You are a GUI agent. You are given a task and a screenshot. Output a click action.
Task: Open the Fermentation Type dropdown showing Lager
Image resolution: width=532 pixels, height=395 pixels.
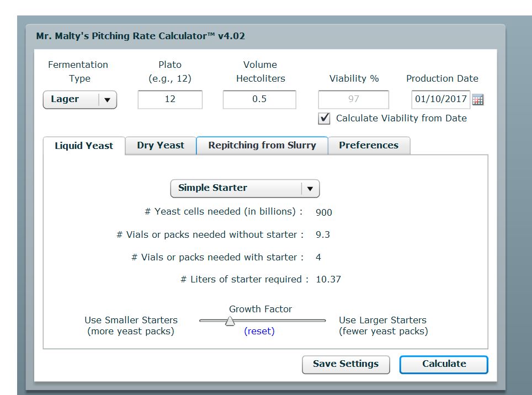(x=80, y=100)
